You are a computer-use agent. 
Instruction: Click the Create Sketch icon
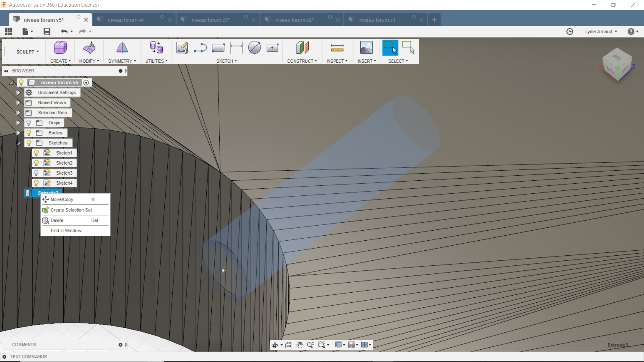[182, 48]
